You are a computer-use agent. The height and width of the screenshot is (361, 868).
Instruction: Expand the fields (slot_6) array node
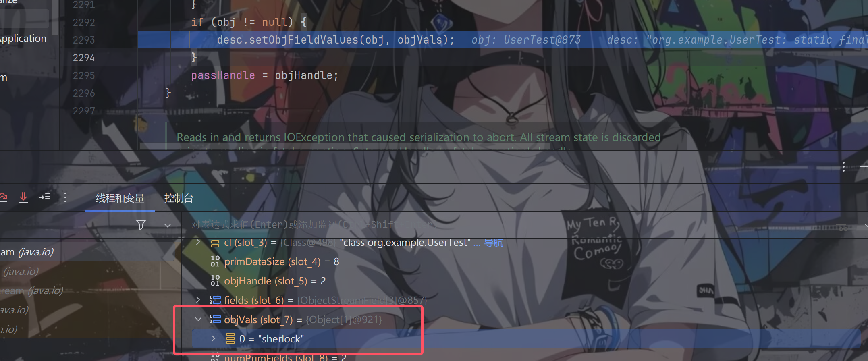[198, 300]
